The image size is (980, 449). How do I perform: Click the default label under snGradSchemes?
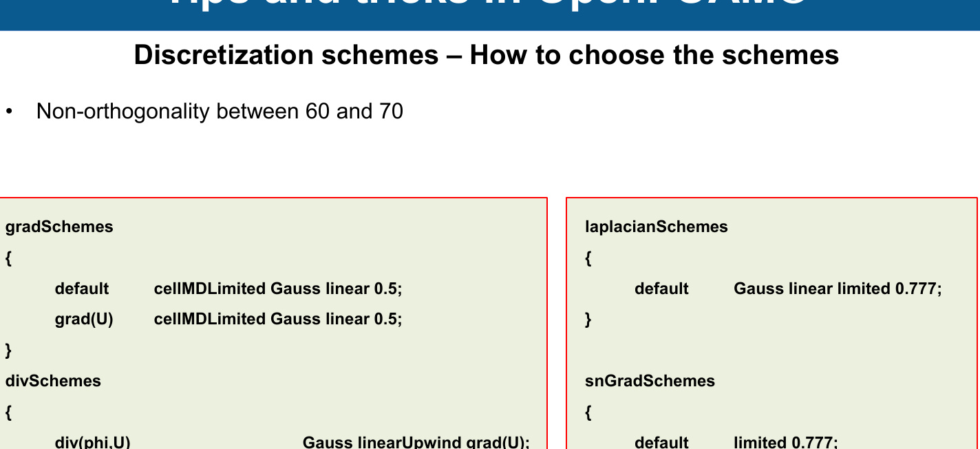point(661,441)
